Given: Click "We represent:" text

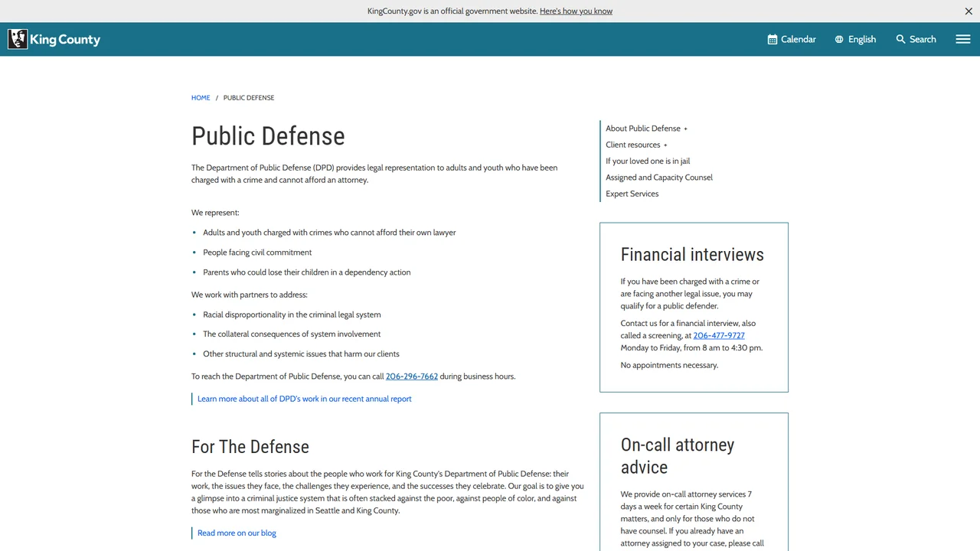Looking at the screenshot, I should tap(215, 213).
